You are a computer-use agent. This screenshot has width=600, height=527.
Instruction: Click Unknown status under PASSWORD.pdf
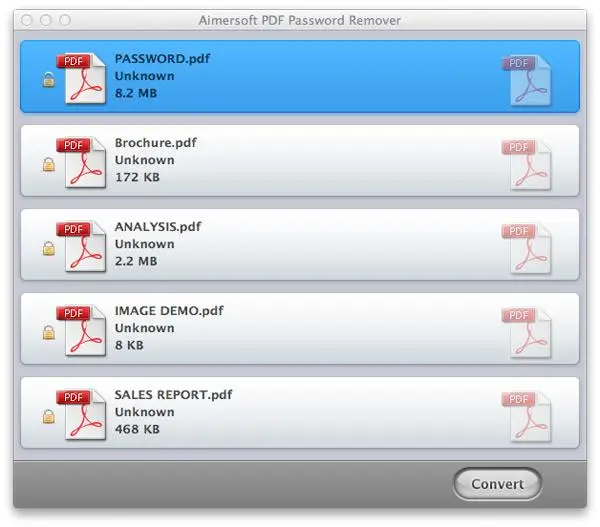[145, 76]
